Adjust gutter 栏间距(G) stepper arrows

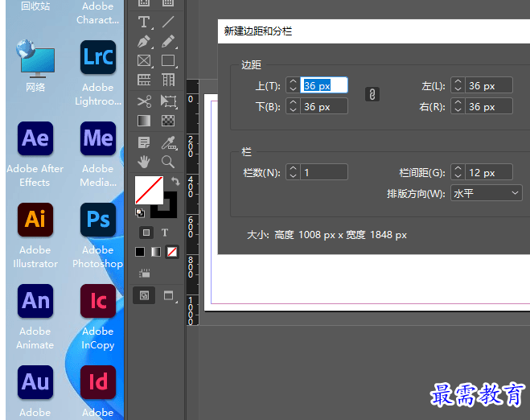[x=458, y=172]
